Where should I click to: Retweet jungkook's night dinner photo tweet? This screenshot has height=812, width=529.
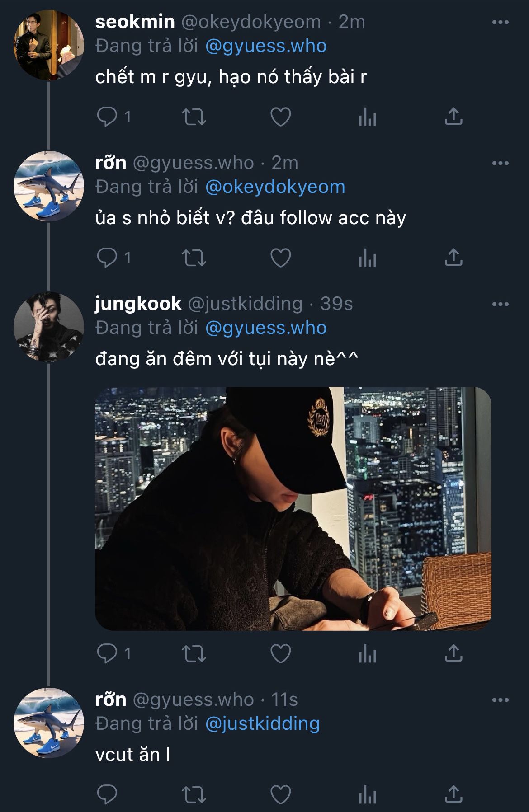tap(194, 653)
